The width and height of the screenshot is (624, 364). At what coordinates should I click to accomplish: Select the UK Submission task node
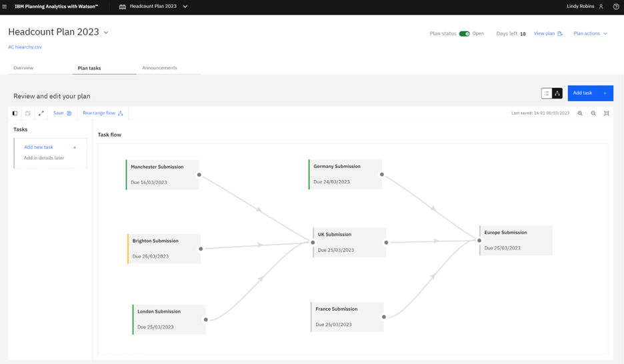pyautogui.click(x=349, y=242)
